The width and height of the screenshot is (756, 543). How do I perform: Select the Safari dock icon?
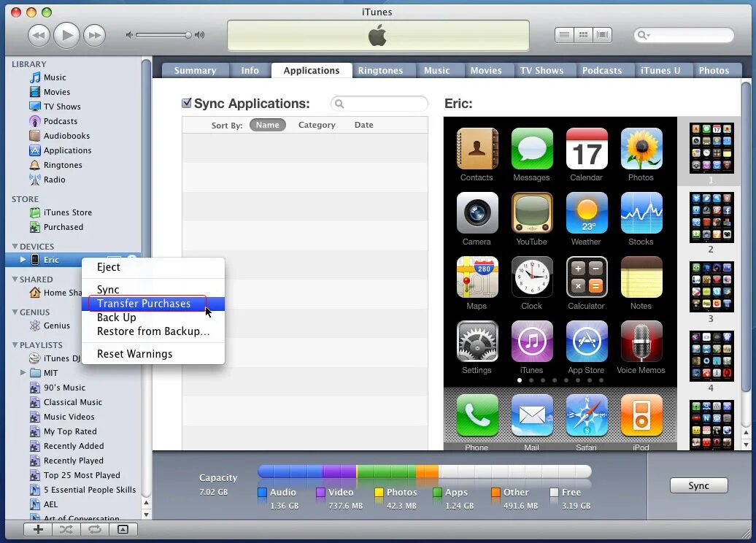pyautogui.click(x=587, y=415)
